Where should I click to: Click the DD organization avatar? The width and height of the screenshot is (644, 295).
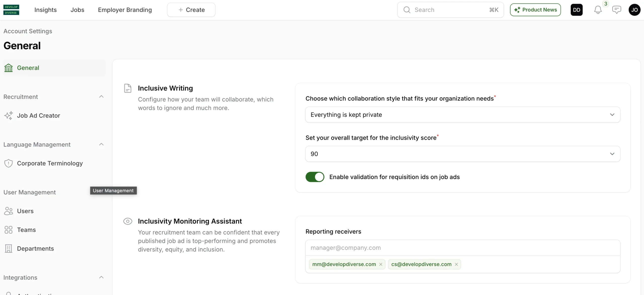click(576, 10)
